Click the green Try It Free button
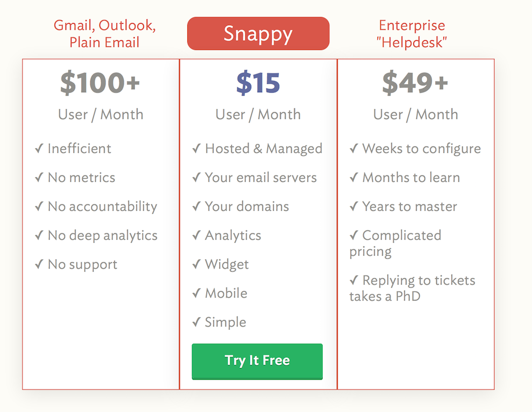The width and height of the screenshot is (532, 412). [x=257, y=361]
